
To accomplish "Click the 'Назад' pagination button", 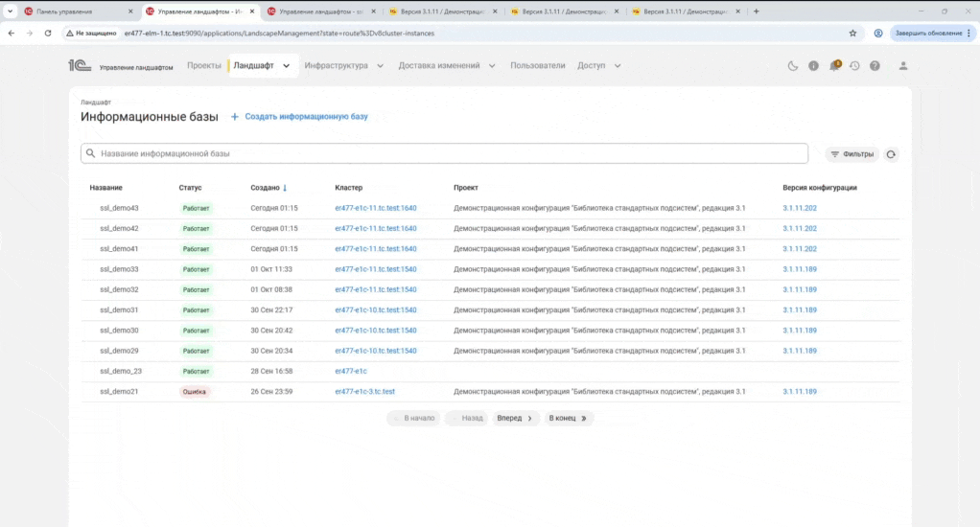I will 468,419.
